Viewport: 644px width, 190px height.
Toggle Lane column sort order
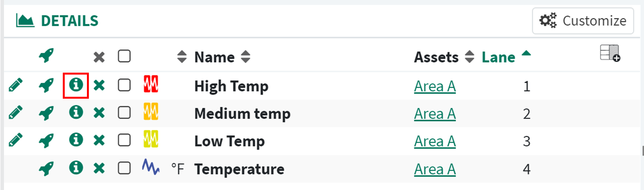coord(498,57)
